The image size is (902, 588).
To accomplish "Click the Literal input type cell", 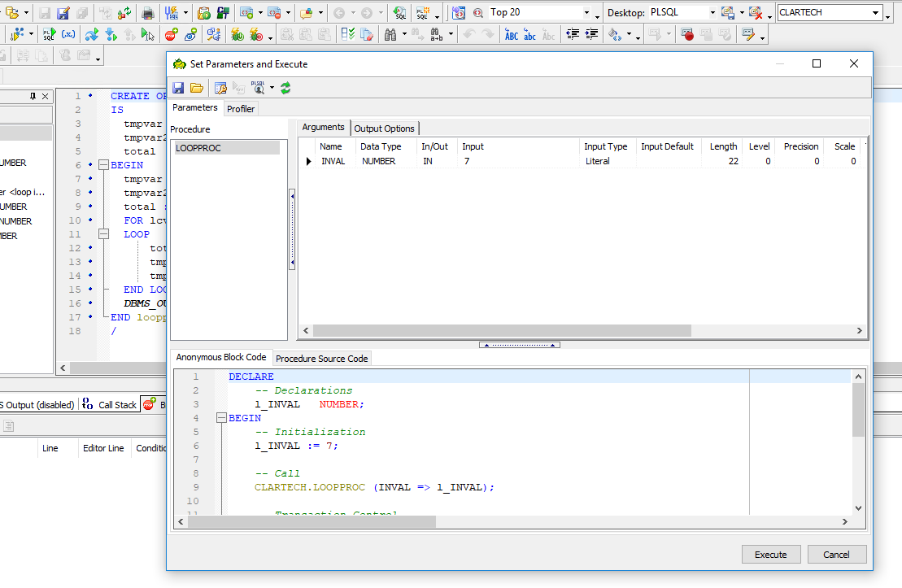I will (x=608, y=162).
